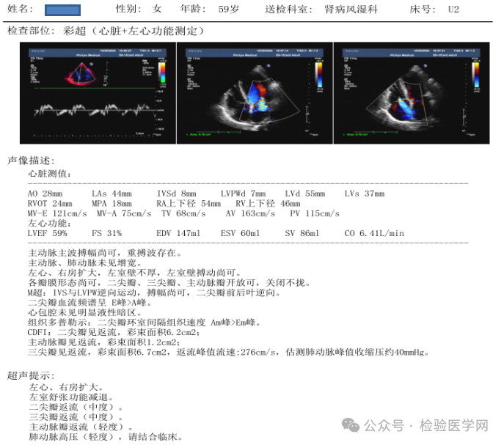Click the middle color Doppler echocardiogram image
The width and height of the screenshot is (504, 445).
pos(255,93)
